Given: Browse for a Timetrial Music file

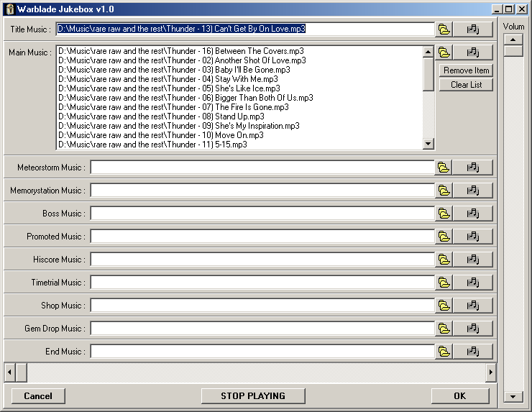Looking at the screenshot, I should (x=444, y=283).
